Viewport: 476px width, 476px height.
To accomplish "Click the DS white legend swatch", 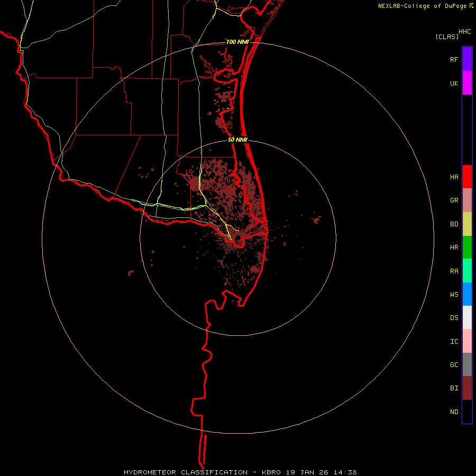I will (x=467, y=317).
